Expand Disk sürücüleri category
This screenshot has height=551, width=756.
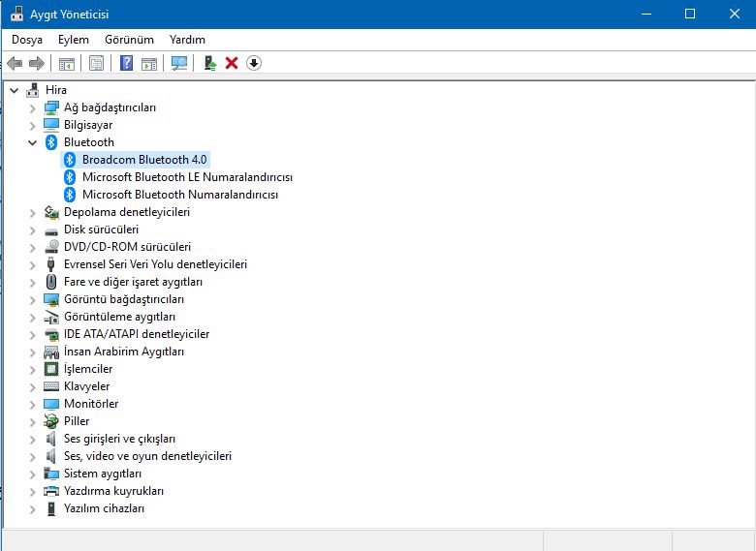(32, 230)
